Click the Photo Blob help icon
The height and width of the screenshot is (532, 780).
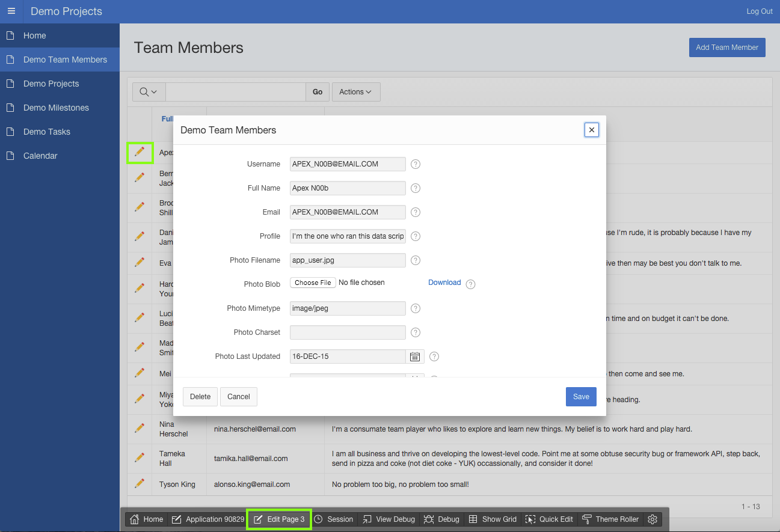pos(470,284)
